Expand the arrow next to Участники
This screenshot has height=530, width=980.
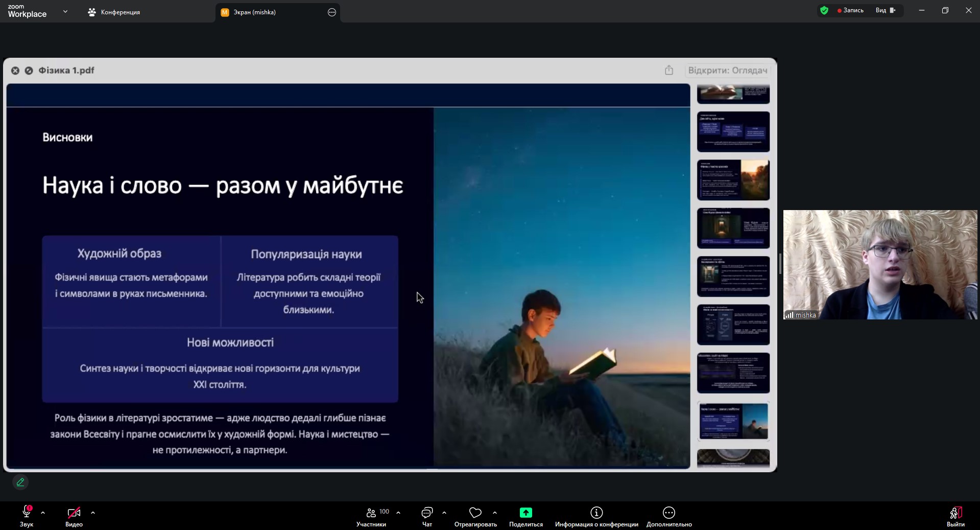398,512
